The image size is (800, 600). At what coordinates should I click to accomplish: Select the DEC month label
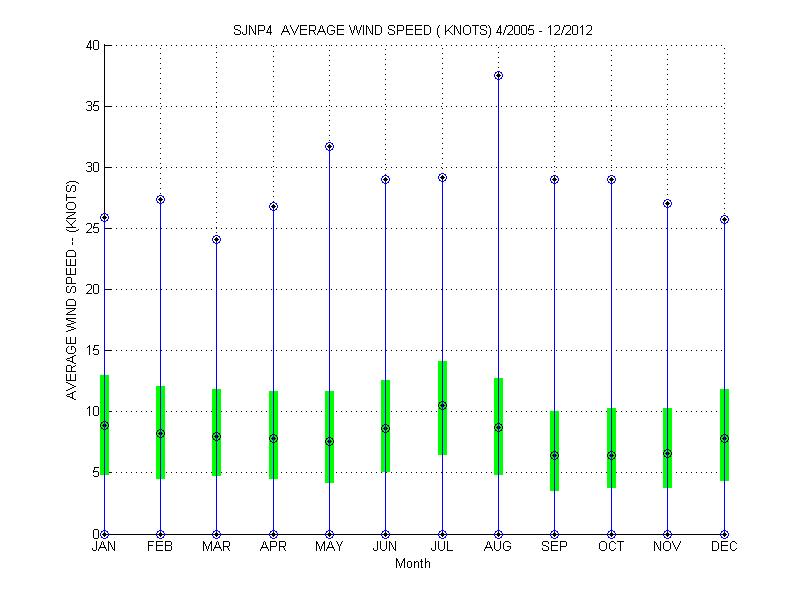pos(724,547)
